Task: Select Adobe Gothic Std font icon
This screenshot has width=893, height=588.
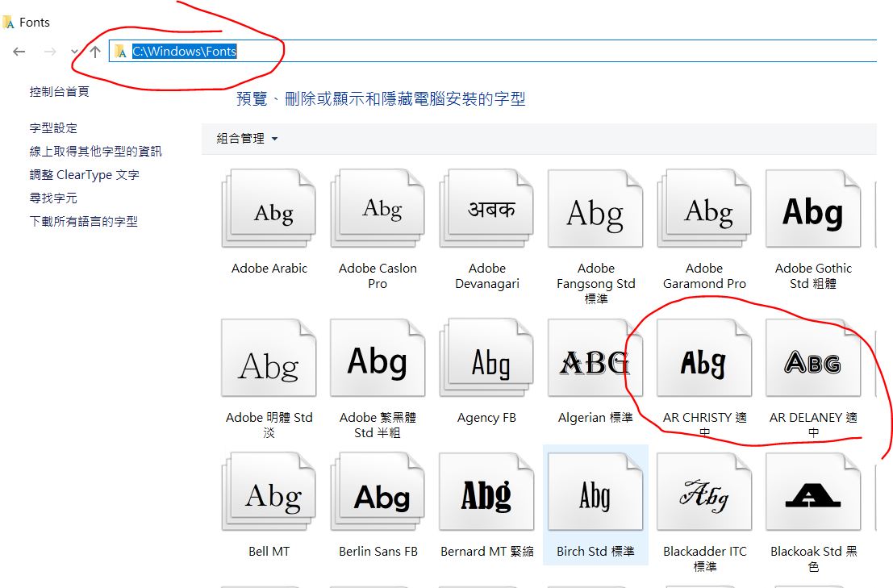Action: coord(813,208)
